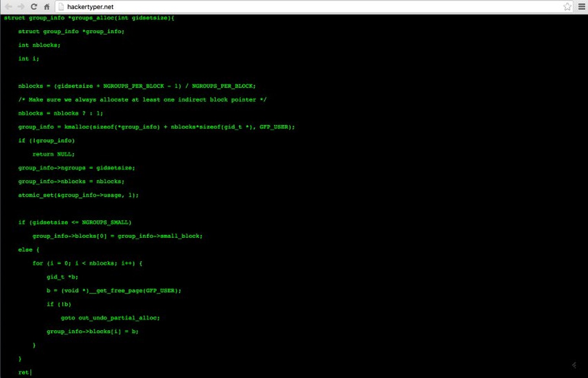
Task: Click the page info icon beside URL
Action: click(61, 7)
